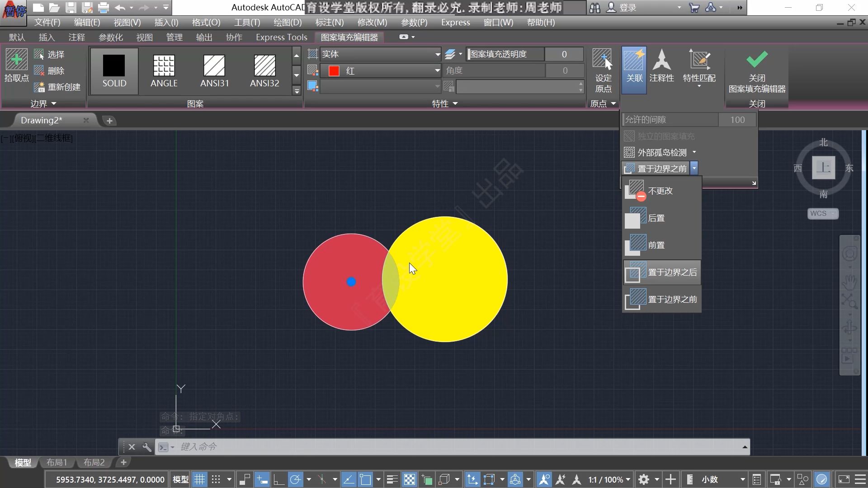The height and width of the screenshot is (488, 868).
Task: Select the ANSI31 hatch pattern
Action: [214, 71]
